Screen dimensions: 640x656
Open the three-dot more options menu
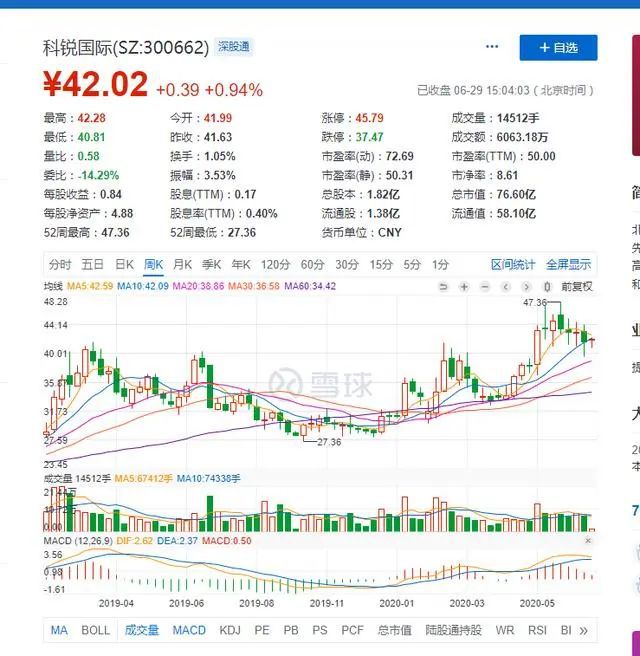click(x=492, y=47)
